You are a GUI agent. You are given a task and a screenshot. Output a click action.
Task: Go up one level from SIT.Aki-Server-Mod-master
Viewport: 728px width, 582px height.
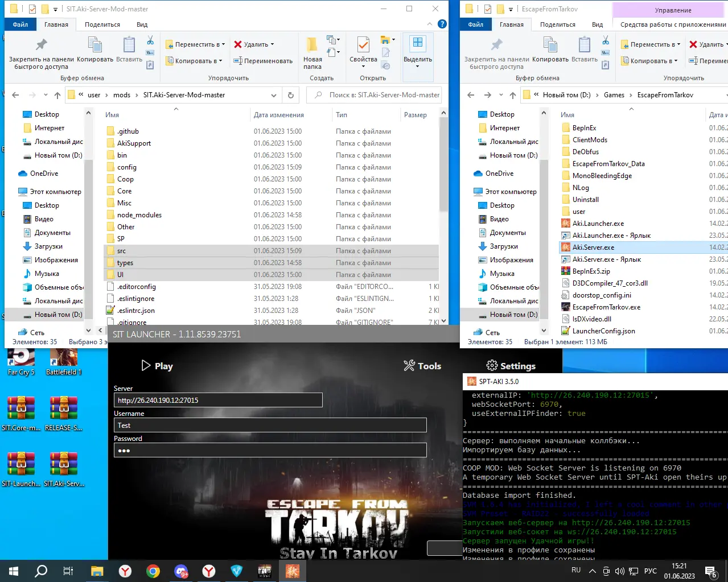pos(57,95)
